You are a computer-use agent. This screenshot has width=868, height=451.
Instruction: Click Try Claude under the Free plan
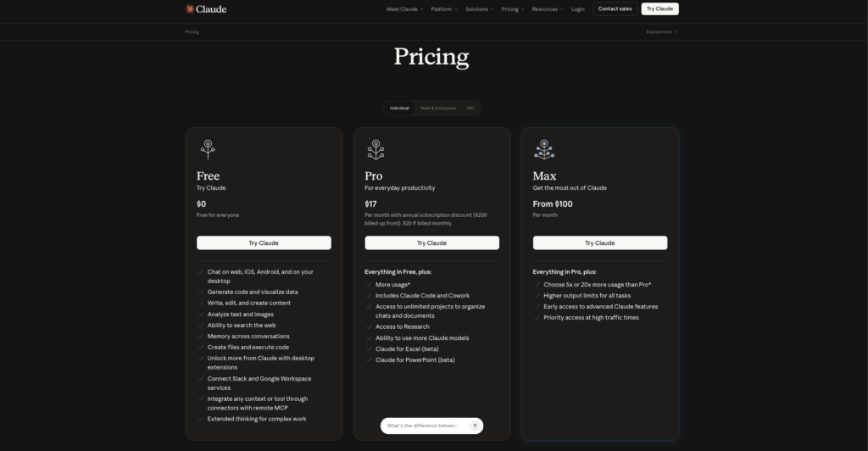[264, 242]
